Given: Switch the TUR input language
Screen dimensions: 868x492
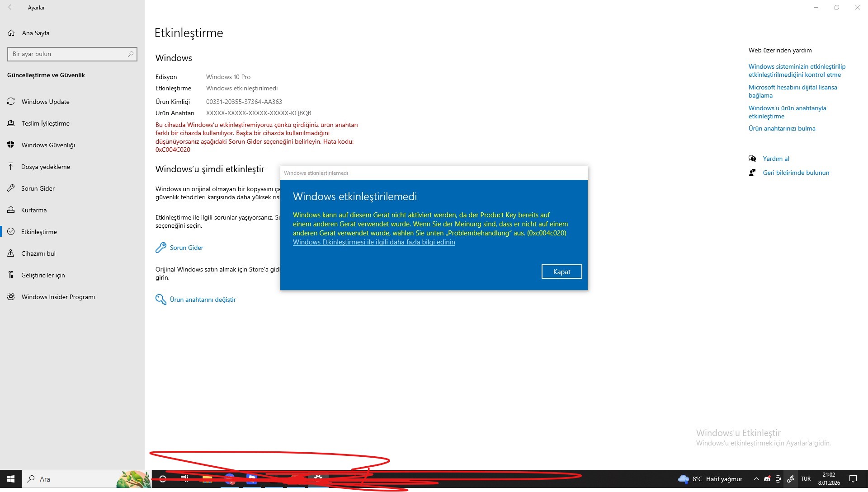Looking at the screenshot, I should tap(806, 479).
